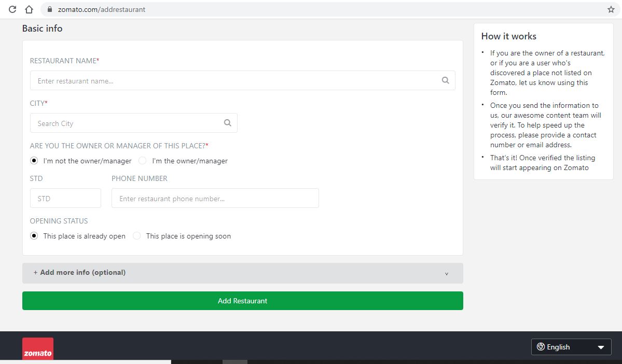Click the globe icon next to English
Image resolution: width=622 pixels, height=364 pixels.
(541, 346)
